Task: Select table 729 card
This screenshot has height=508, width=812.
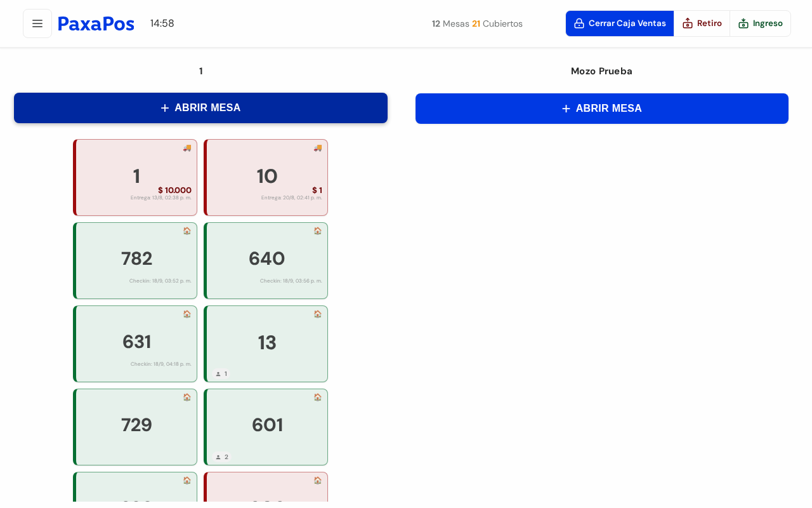Action: tap(135, 427)
